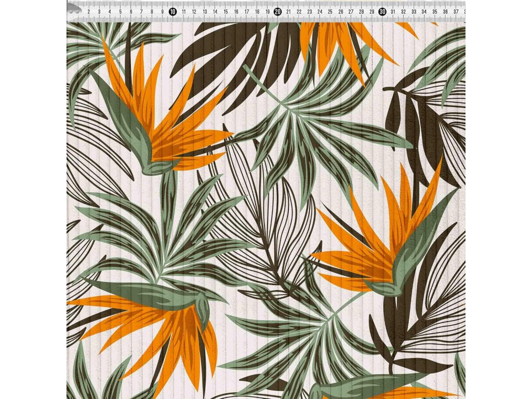Click the circled 20 mark on ruler
This screenshot has width=532, height=399.
point(277,12)
